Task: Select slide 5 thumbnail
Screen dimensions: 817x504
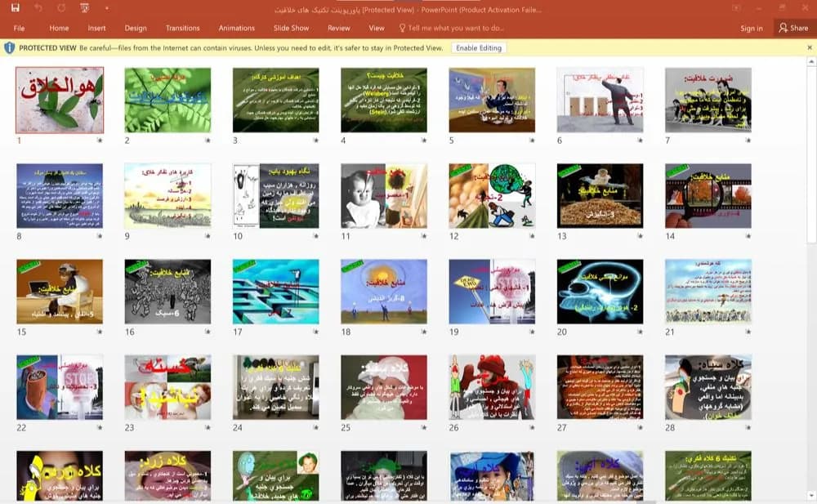Action: 492,100
